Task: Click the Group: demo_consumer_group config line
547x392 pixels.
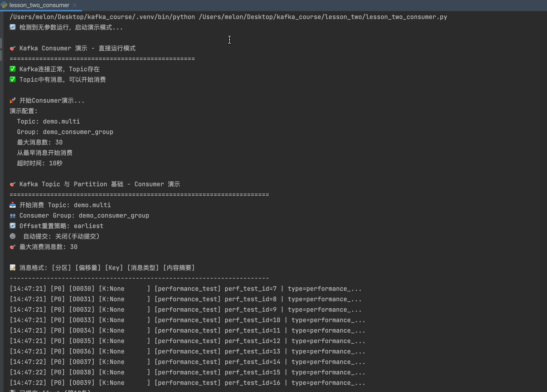Action: [x=65, y=132]
